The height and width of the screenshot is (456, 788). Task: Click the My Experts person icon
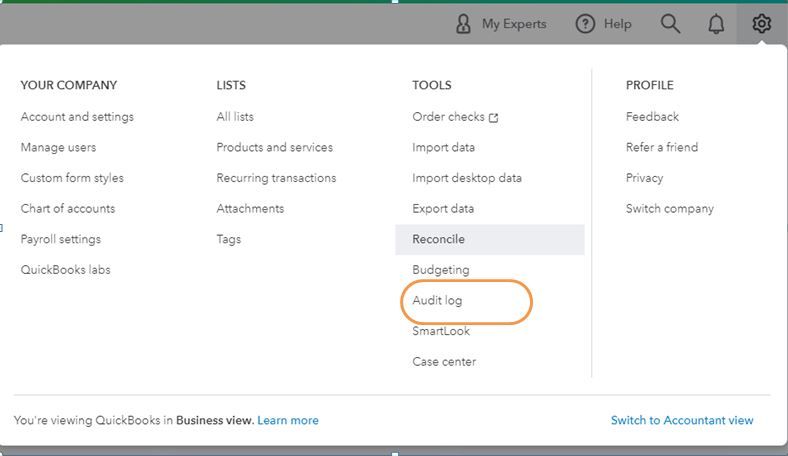(x=463, y=24)
